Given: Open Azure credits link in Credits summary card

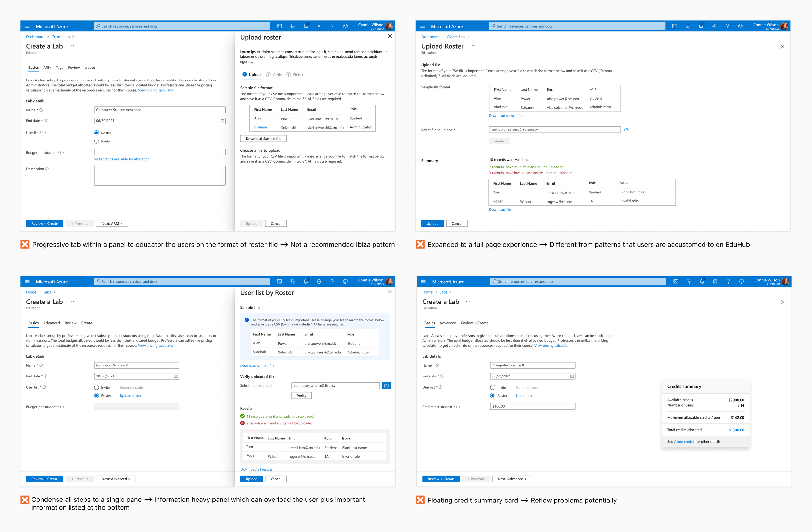Looking at the screenshot, I should 684,442.
